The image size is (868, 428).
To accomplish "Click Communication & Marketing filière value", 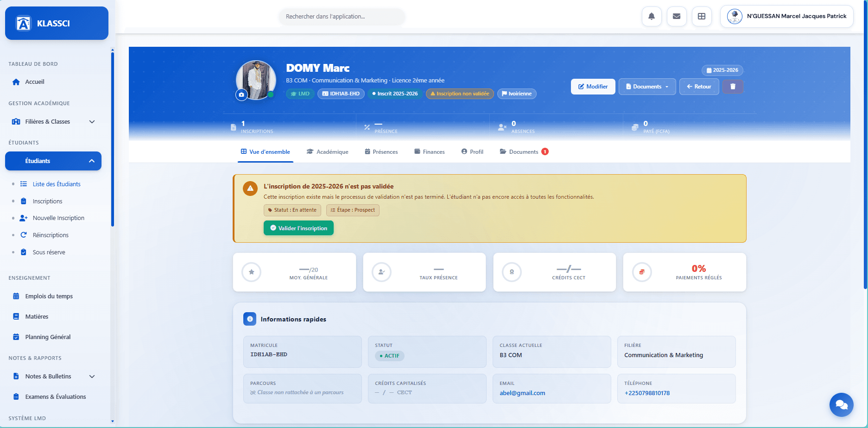I will click(x=664, y=355).
